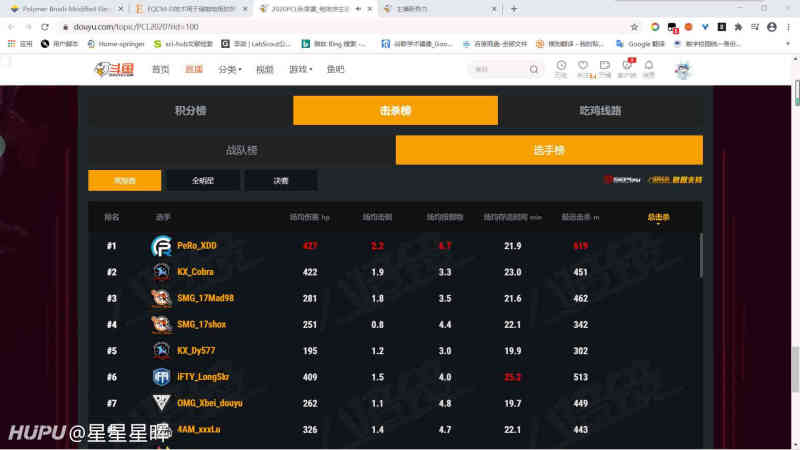
Task: Click the tiger logo beside SMG_17Mad98
Action: tap(162, 298)
